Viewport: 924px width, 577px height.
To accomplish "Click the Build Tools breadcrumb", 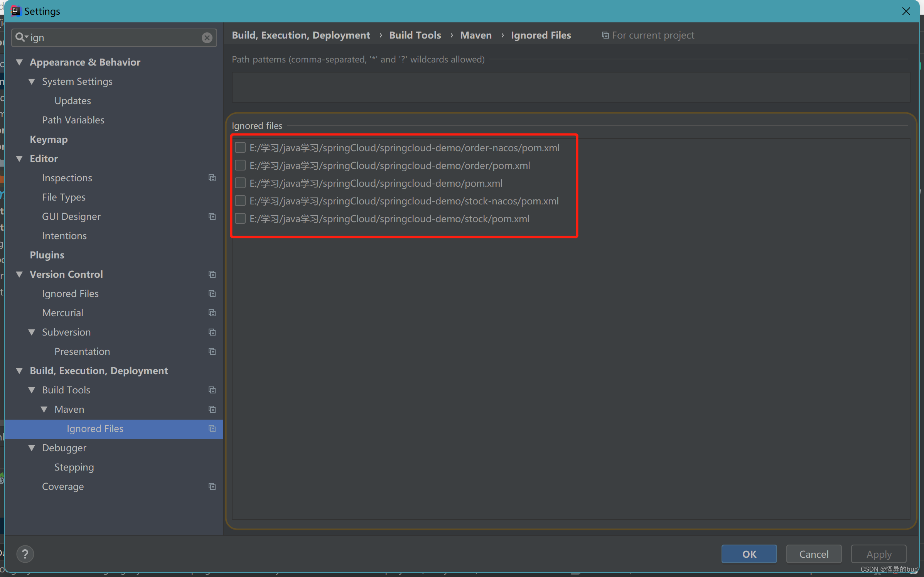I will 415,35.
